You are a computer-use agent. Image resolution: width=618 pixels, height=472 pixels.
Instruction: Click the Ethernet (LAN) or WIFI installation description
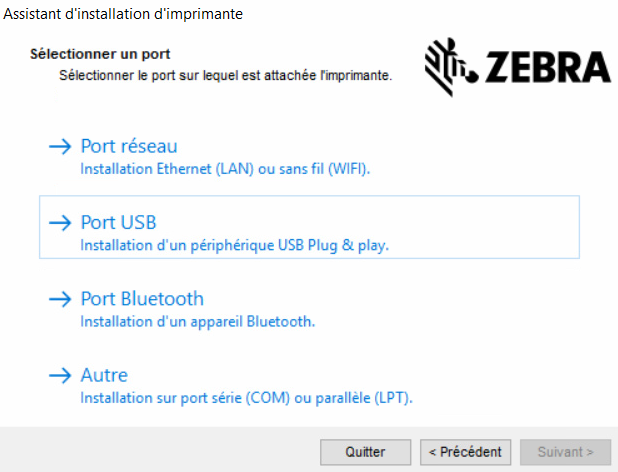[225, 169]
